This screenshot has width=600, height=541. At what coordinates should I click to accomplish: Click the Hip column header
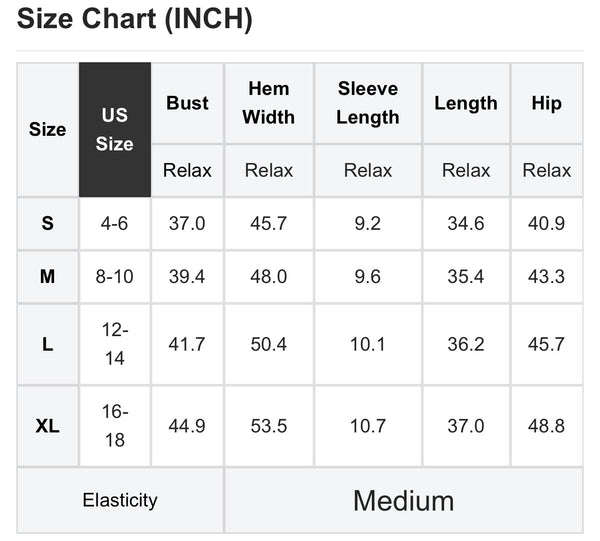pos(546,103)
